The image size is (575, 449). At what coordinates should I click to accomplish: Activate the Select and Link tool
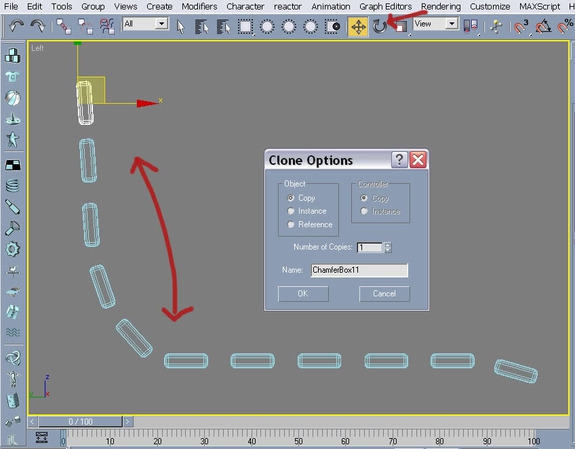[63, 26]
